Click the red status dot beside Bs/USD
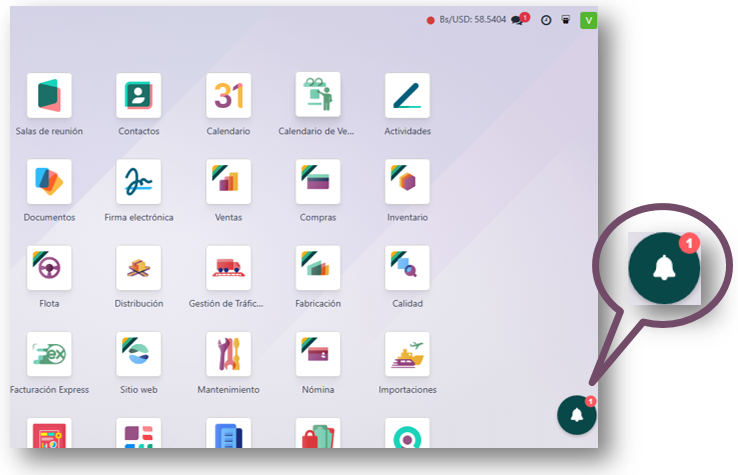This screenshot has height=475, width=738. (430, 20)
